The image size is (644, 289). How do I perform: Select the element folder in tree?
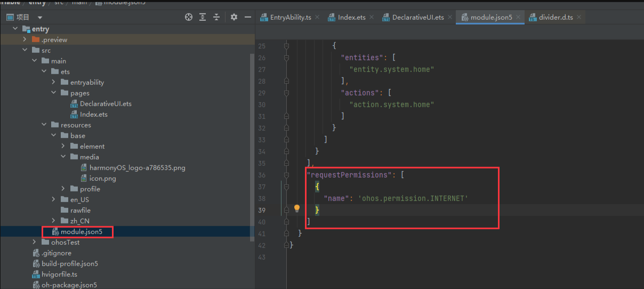point(92,146)
